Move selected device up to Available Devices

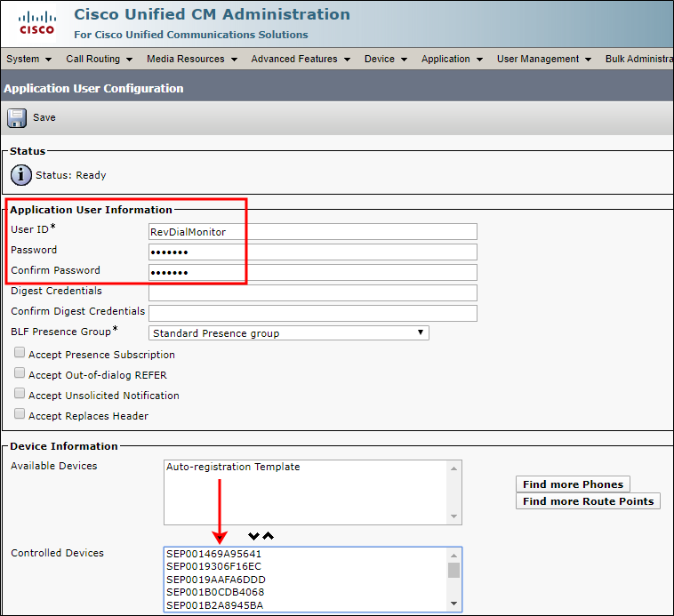(269, 536)
